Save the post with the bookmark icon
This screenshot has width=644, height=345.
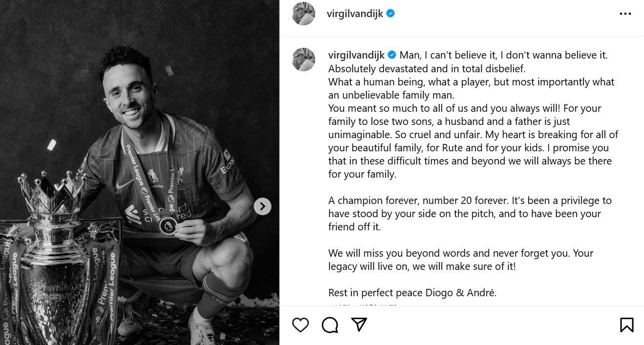point(626,325)
